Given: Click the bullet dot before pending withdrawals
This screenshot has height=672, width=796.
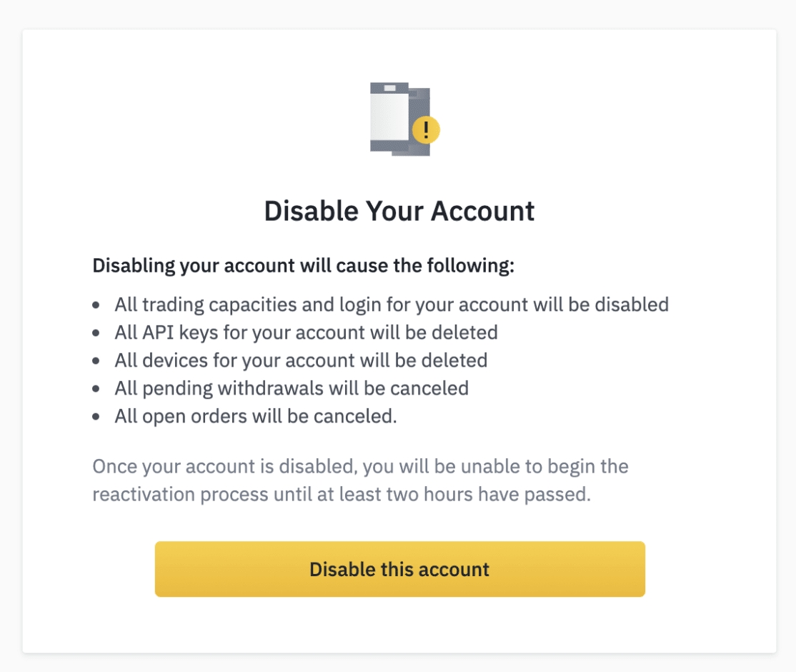Looking at the screenshot, I should tap(96, 389).
